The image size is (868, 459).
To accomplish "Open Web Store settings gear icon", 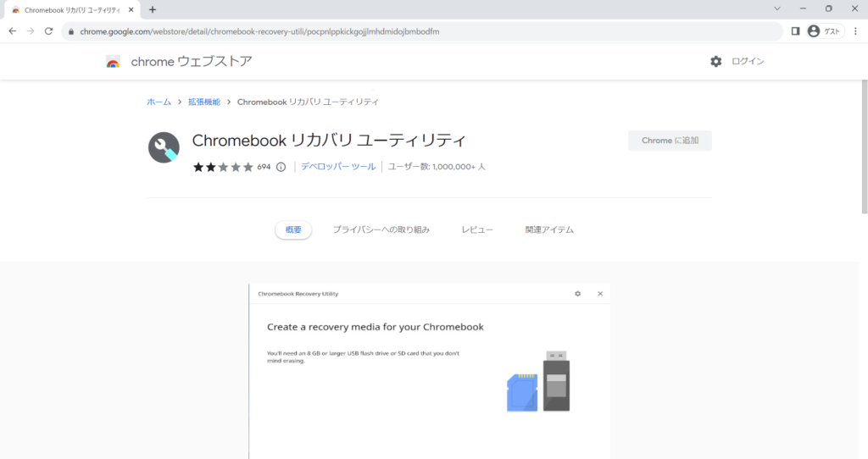I will [716, 62].
